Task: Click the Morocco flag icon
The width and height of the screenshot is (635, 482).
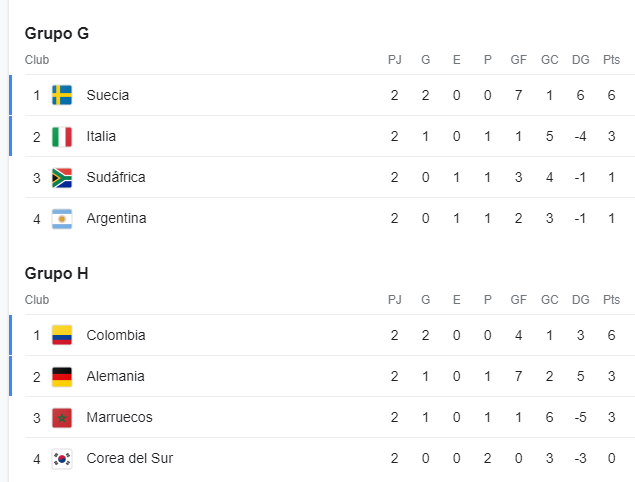Action: (62, 418)
